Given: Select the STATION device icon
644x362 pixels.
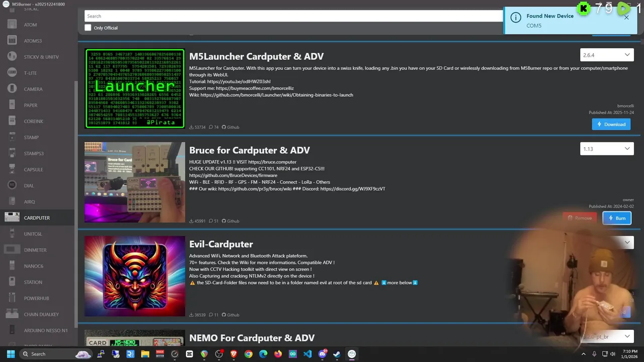Looking at the screenshot, I should [x=12, y=282].
